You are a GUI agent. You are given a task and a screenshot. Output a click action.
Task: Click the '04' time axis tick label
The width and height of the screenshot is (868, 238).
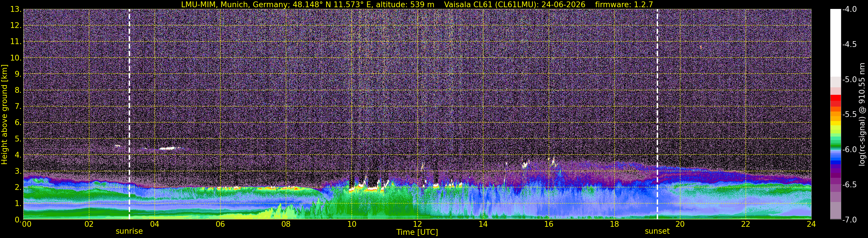point(155,224)
